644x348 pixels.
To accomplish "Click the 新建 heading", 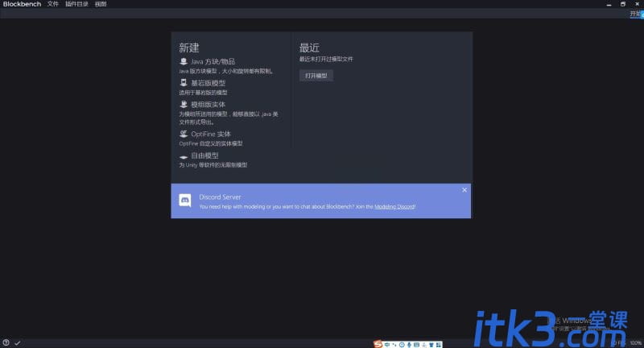I will coord(189,48).
